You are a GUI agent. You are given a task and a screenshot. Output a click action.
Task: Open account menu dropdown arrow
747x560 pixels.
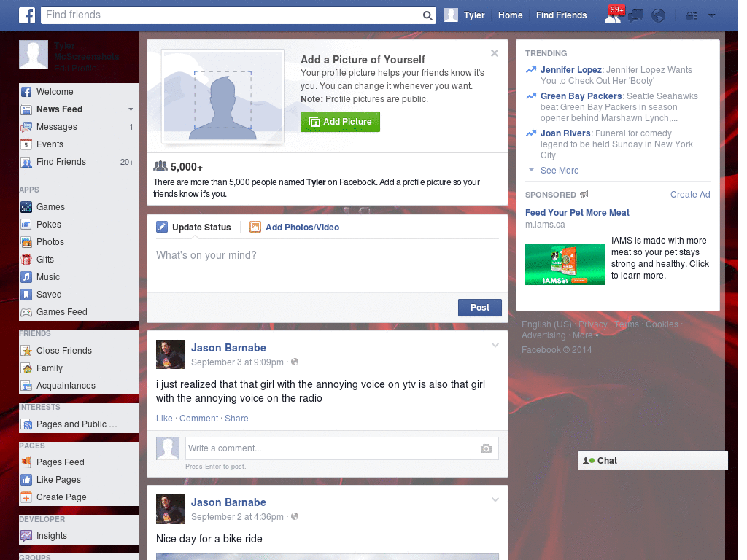pyautogui.click(x=711, y=15)
